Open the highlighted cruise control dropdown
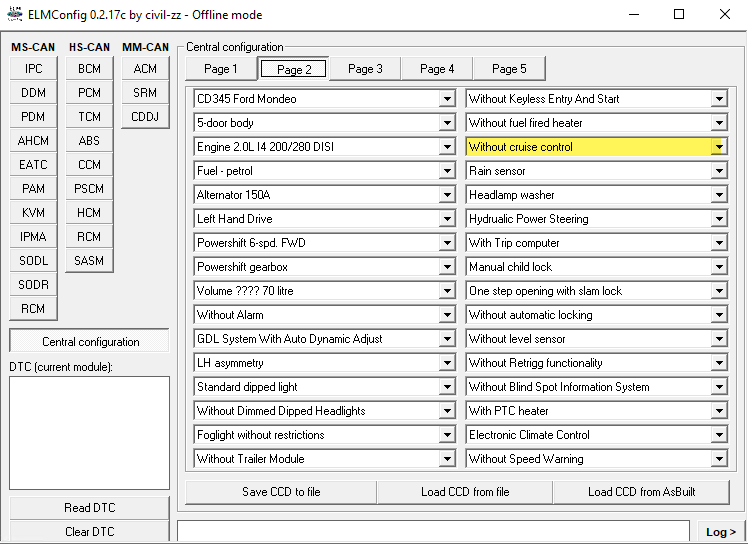Screen dimensions: 748x544 click(x=718, y=147)
